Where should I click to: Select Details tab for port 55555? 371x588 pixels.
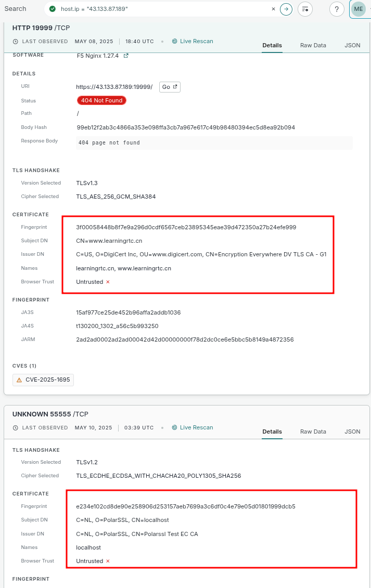coord(272,432)
